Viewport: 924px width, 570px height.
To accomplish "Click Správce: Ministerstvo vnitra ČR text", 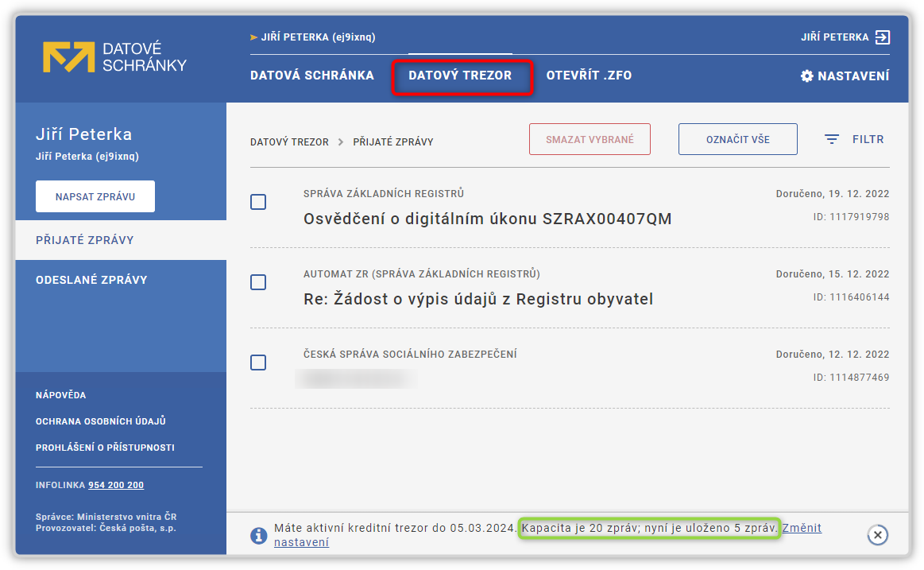I will [x=106, y=517].
